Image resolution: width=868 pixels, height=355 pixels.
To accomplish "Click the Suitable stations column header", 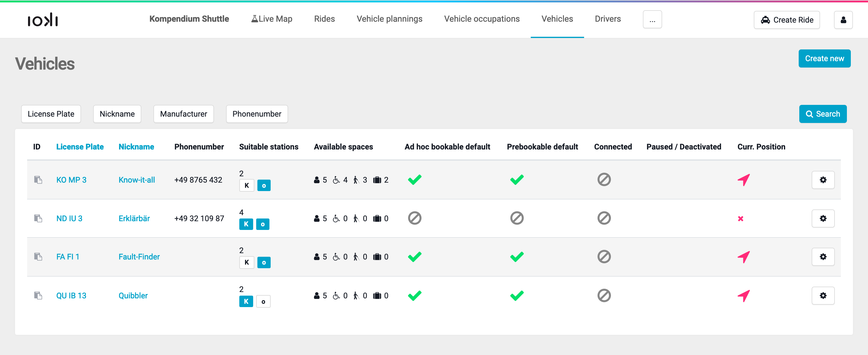I will [x=269, y=147].
